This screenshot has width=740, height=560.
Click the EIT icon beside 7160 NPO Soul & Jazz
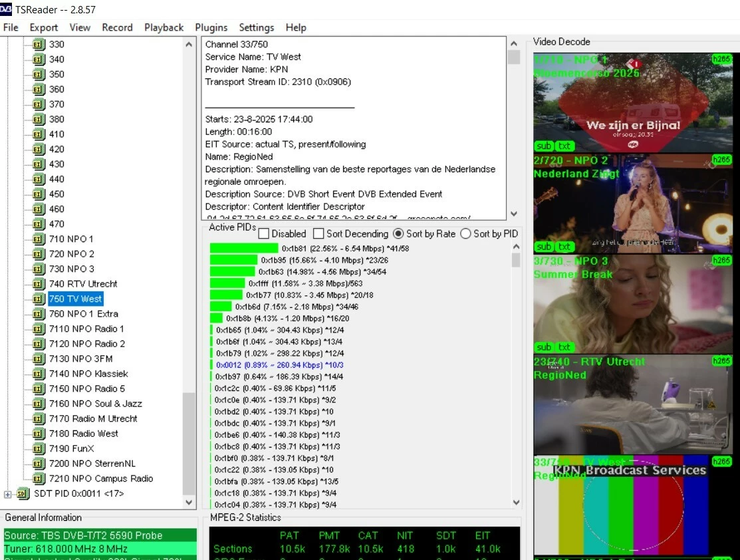(39, 404)
